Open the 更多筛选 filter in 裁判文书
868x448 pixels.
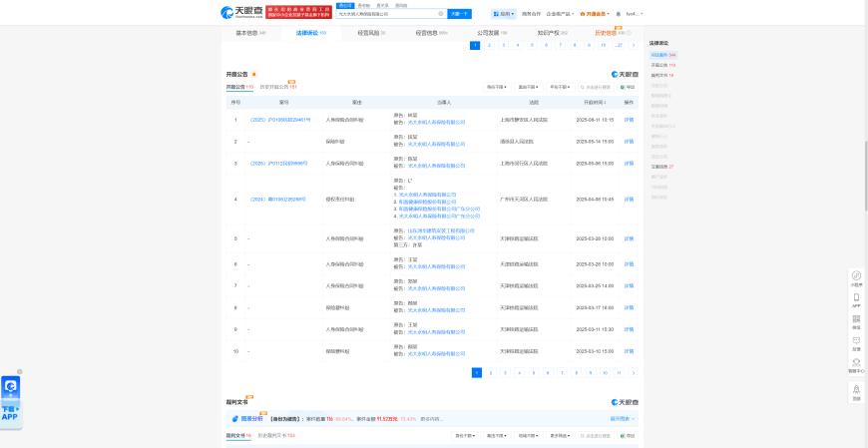click(x=560, y=436)
